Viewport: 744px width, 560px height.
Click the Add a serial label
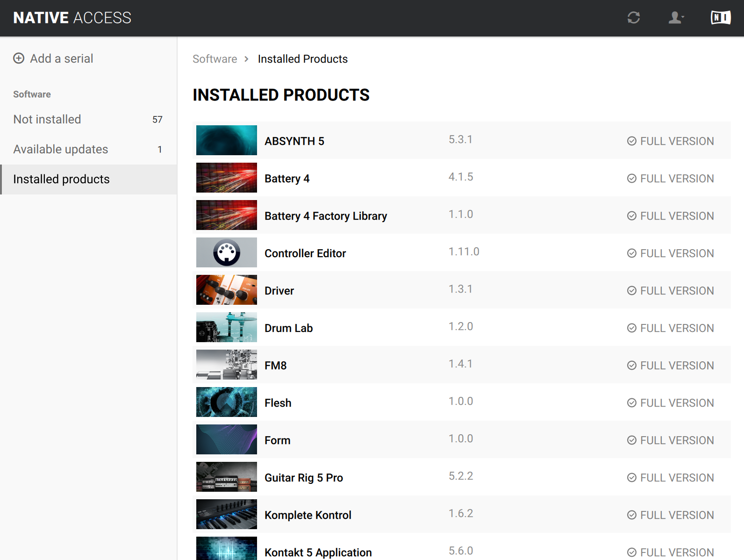pos(62,58)
